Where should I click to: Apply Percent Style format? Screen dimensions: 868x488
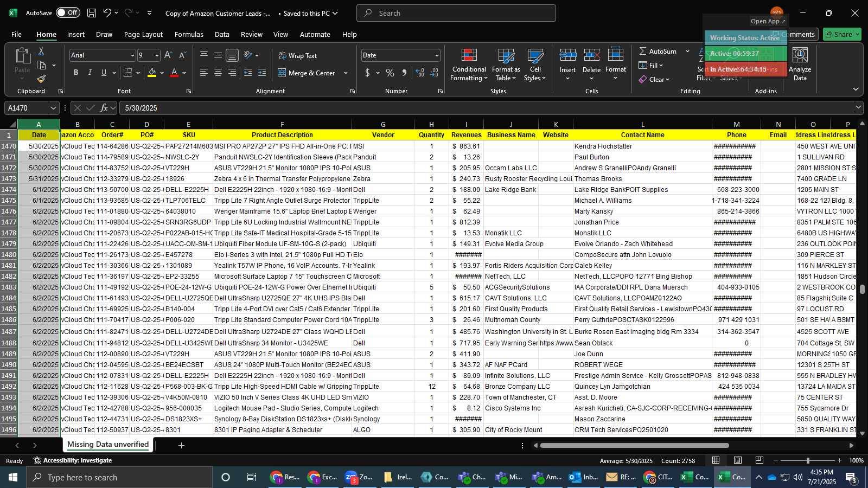pyautogui.click(x=390, y=73)
